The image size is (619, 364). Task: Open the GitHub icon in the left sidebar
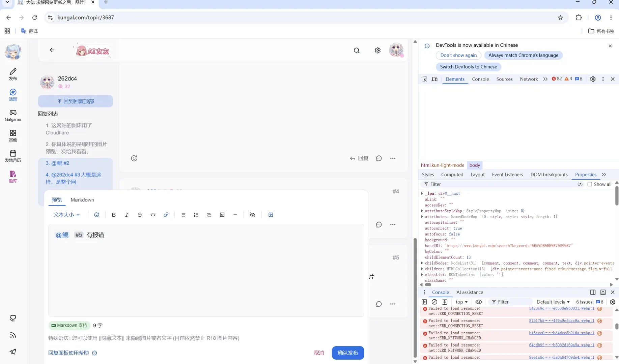[x=13, y=318]
